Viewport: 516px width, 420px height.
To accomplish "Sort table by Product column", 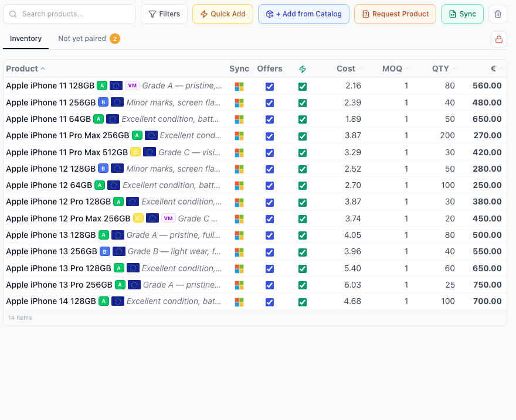I will tap(25, 69).
